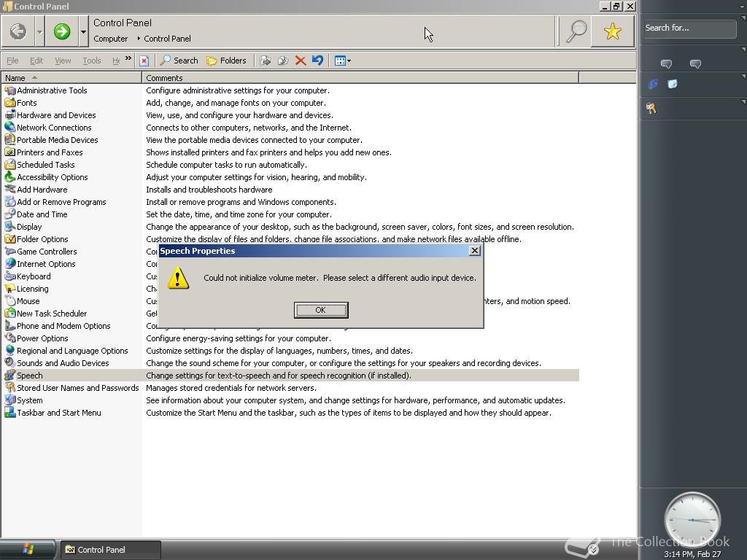This screenshot has width=747, height=560.
Task: Select Power Options item
Action: 36,338
